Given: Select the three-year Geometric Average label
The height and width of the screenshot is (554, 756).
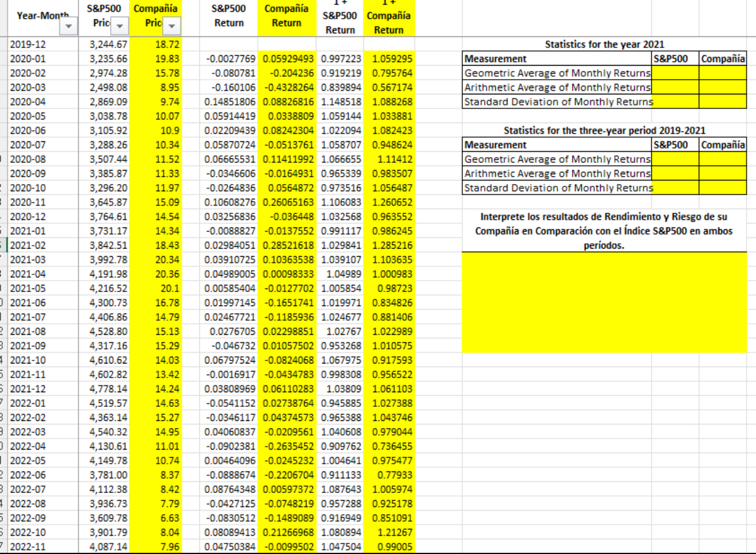Looking at the screenshot, I should pos(557,159).
